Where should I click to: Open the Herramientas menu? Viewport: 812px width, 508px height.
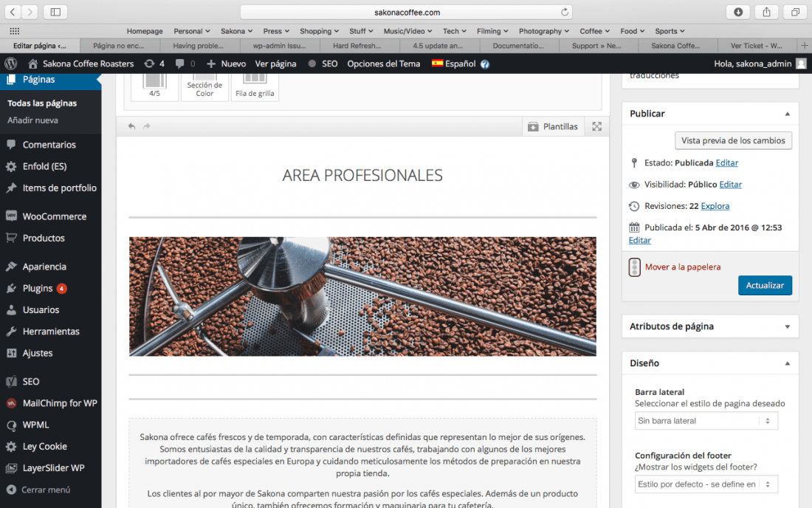[x=51, y=332]
